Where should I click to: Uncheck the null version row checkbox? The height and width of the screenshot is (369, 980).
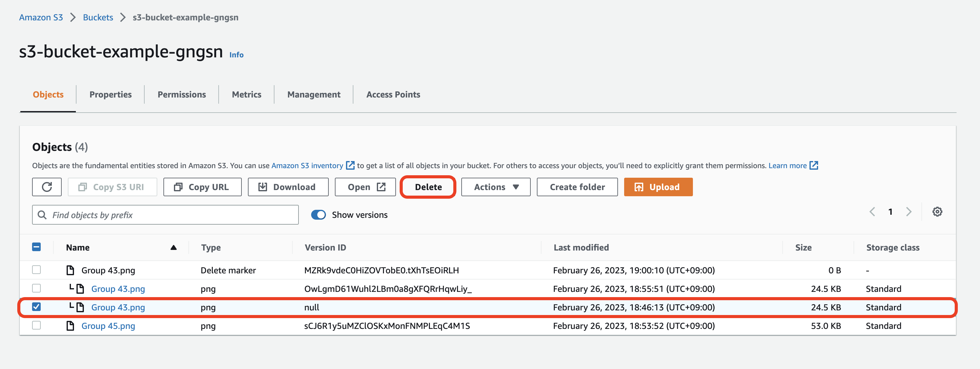pos(36,307)
